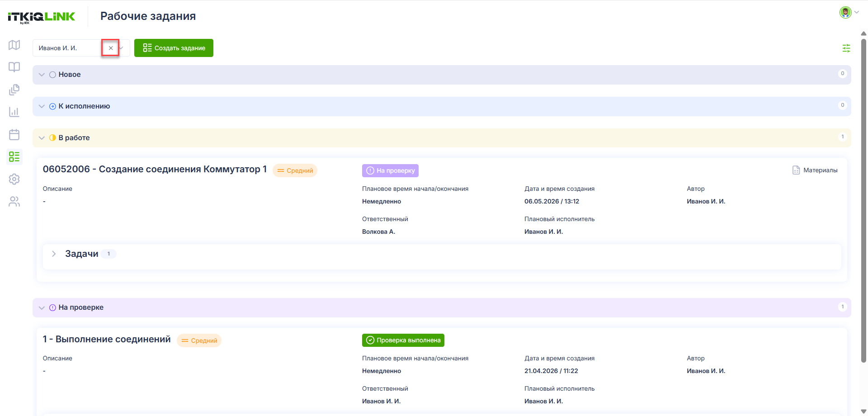
Task: Collapse the В работе section
Action: [42, 138]
